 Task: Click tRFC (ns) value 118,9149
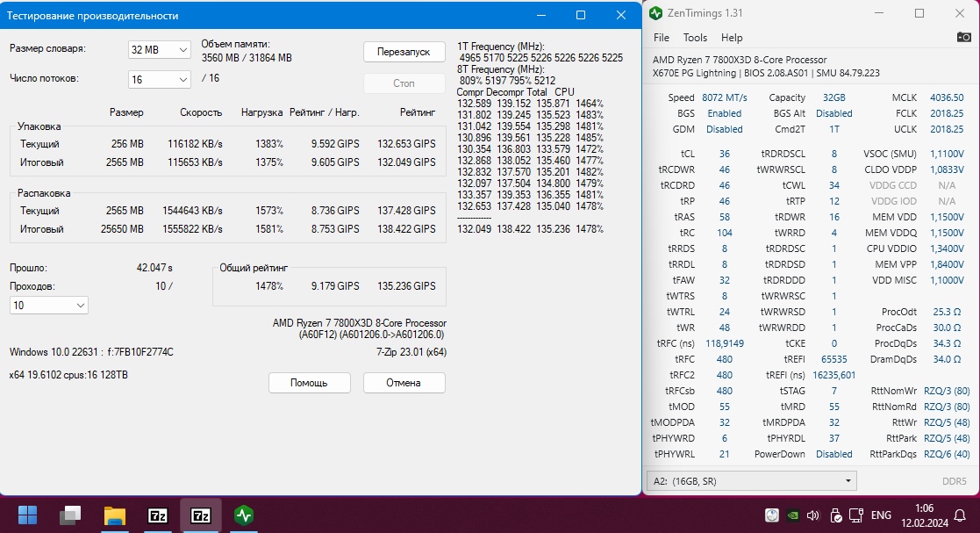coord(725,343)
